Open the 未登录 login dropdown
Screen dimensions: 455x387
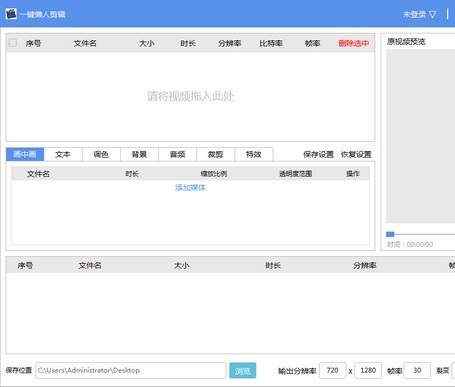point(419,14)
